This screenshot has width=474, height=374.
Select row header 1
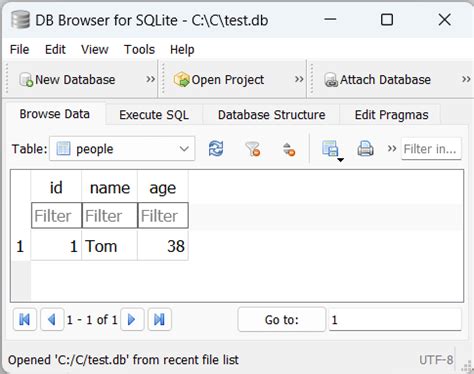pyautogui.click(x=20, y=246)
